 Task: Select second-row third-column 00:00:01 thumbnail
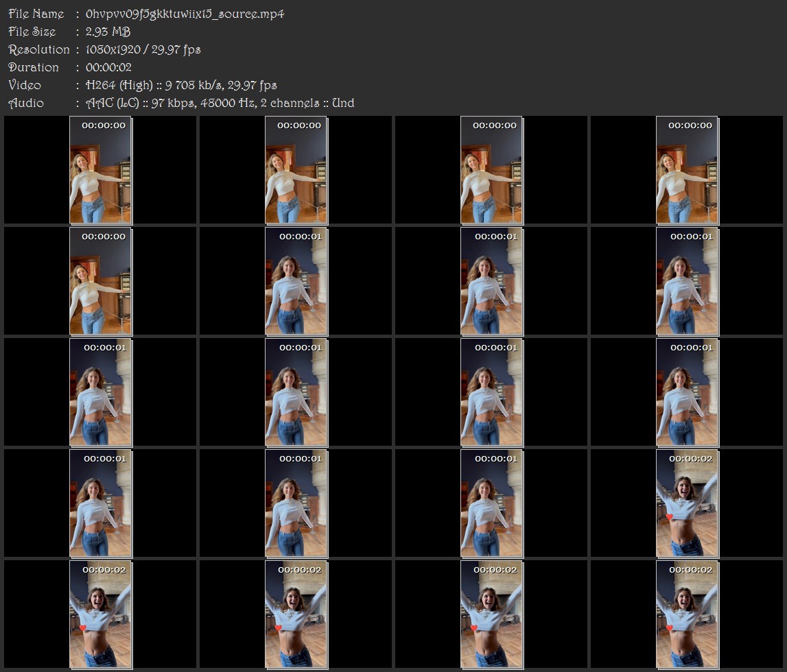pyautogui.click(x=492, y=281)
